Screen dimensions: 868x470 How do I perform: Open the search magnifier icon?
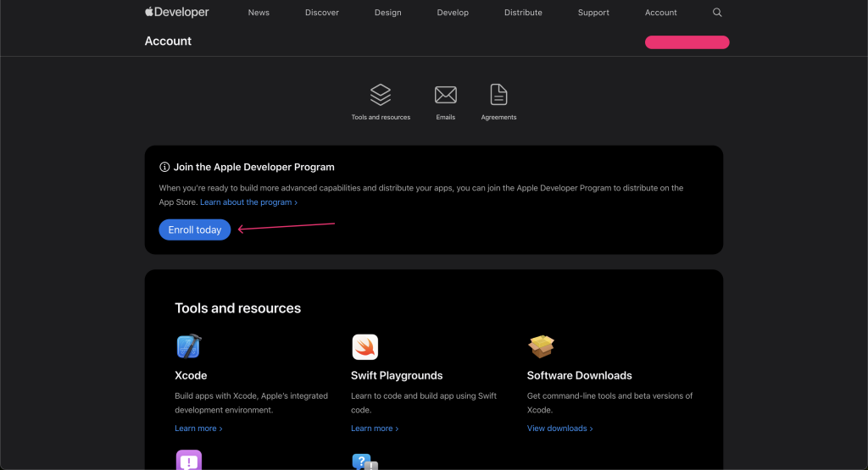point(717,12)
